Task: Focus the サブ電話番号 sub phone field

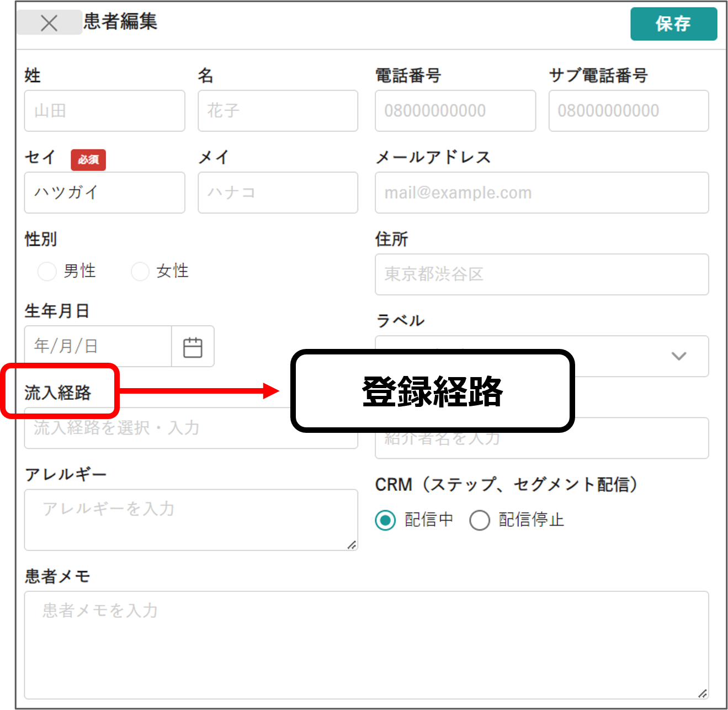Action: tap(628, 111)
